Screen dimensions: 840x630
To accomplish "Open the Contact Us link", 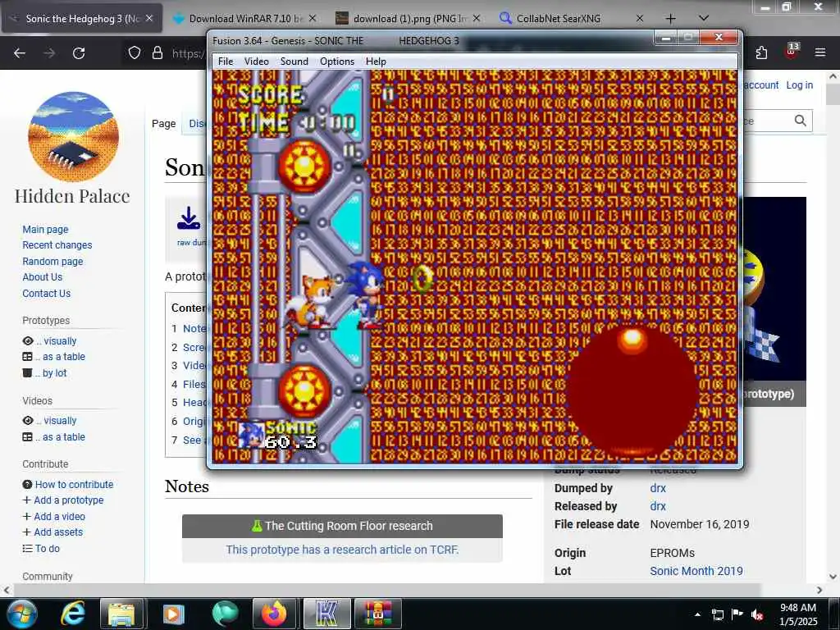I will click(47, 294).
